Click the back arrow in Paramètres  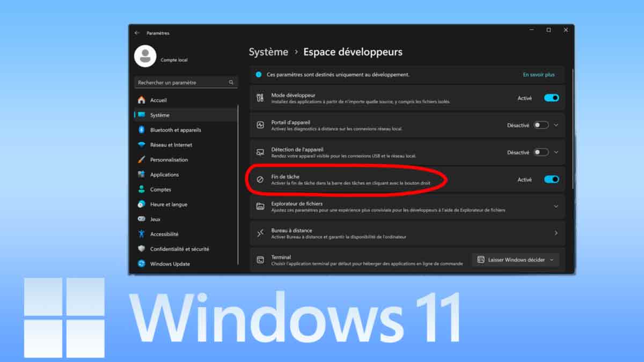pos(137,33)
